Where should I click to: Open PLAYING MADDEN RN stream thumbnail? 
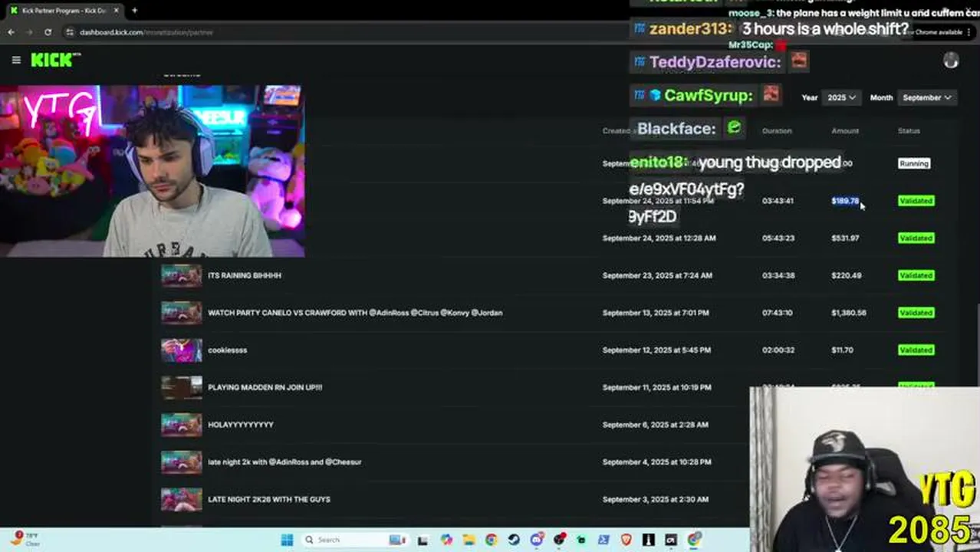click(x=182, y=387)
